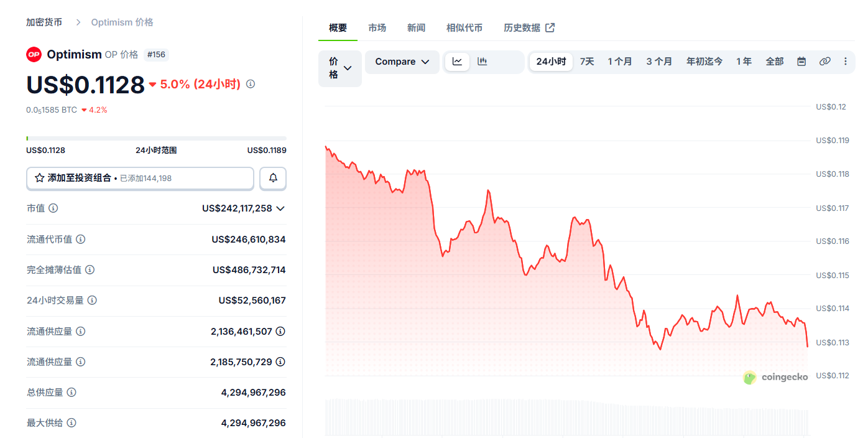Switch to the 新闻 tab
The width and height of the screenshot is (868, 438).
[x=416, y=28]
